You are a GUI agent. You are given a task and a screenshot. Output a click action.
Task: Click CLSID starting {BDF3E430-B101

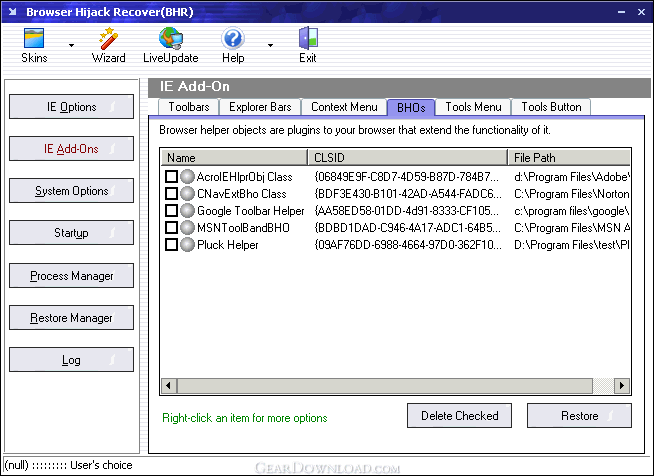tap(408, 194)
